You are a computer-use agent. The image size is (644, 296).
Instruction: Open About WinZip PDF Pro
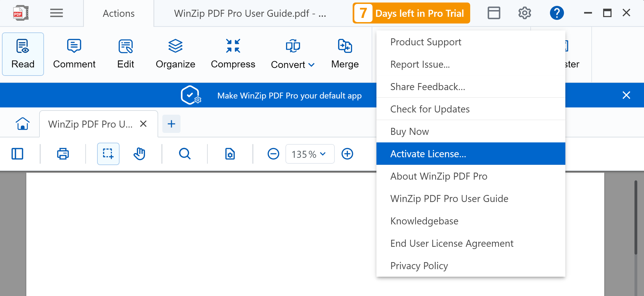(471, 176)
